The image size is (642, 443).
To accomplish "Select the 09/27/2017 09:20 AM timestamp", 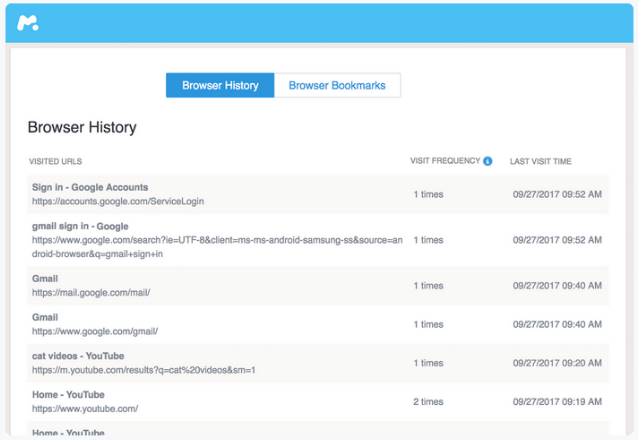I will [x=557, y=363].
